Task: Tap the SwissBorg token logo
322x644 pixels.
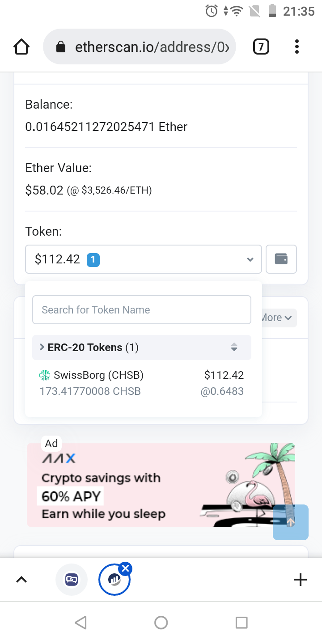Action: pyautogui.click(x=45, y=375)
